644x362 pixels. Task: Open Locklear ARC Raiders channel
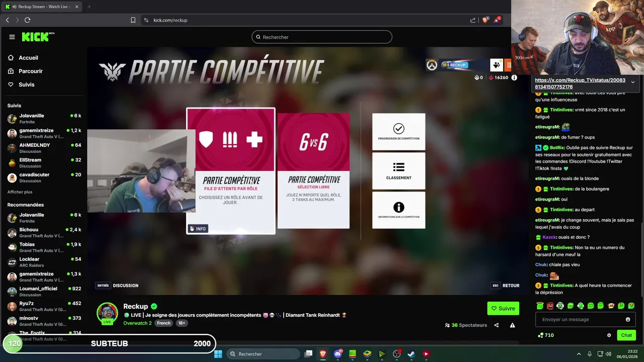(44, 262)
